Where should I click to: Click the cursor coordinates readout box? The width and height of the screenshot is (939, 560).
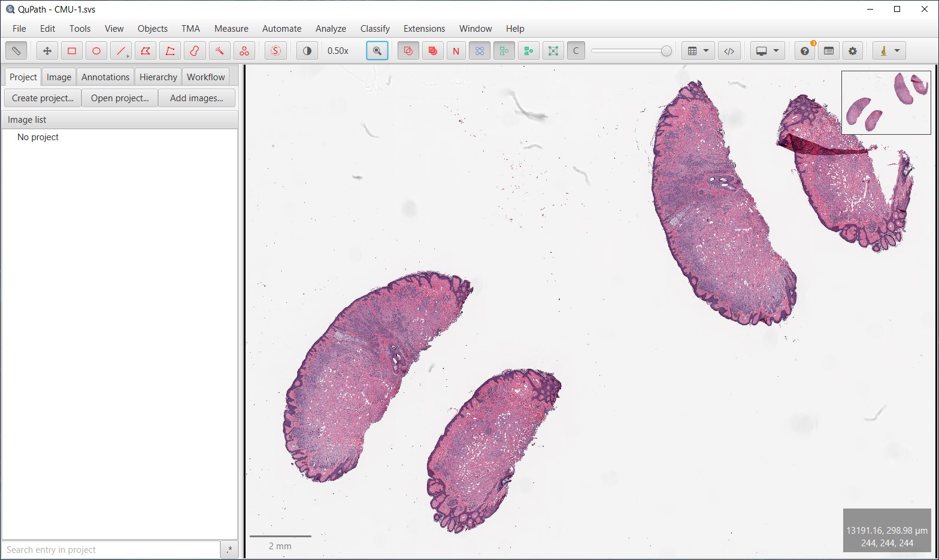coord(887,530)
